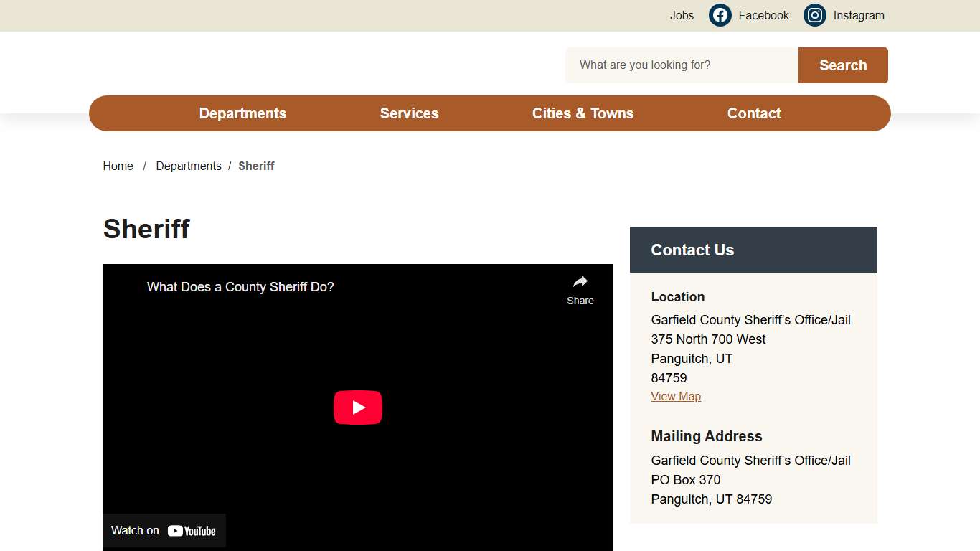The width and height of the screenshot is (980, 551).
Task: Play the County Sheriff video
Action: 357,408
